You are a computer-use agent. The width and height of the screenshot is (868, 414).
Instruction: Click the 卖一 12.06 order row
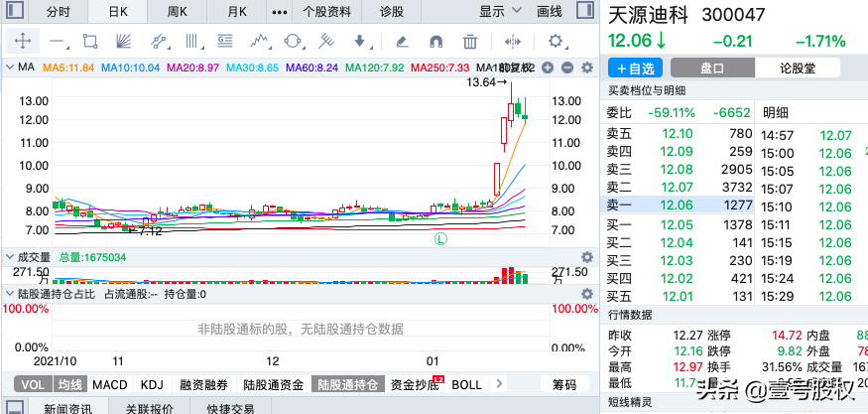coord(677,206)
